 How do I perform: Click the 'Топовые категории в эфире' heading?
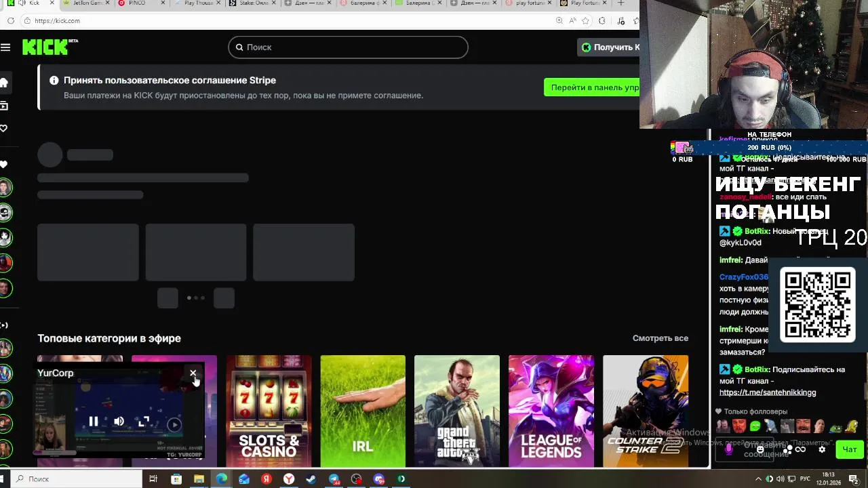coord(109,338)
